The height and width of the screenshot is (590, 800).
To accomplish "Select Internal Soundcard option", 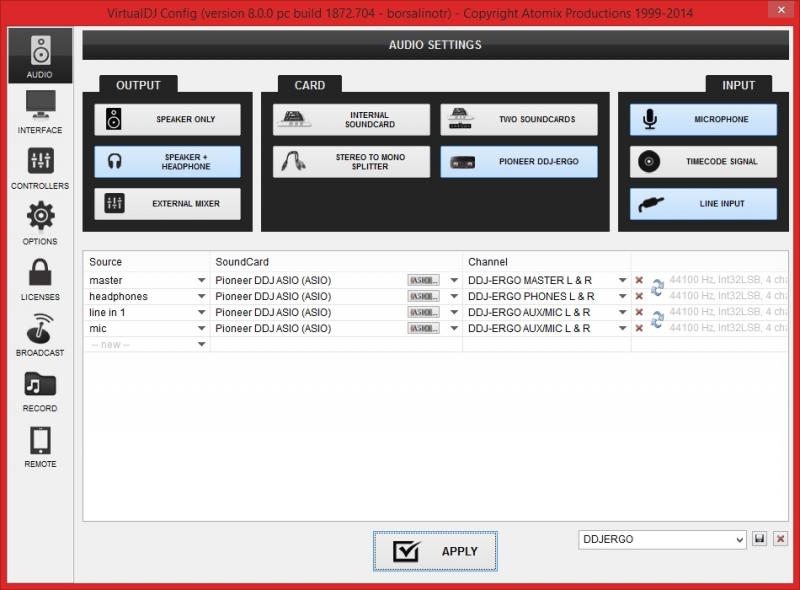I will point(352,119).
